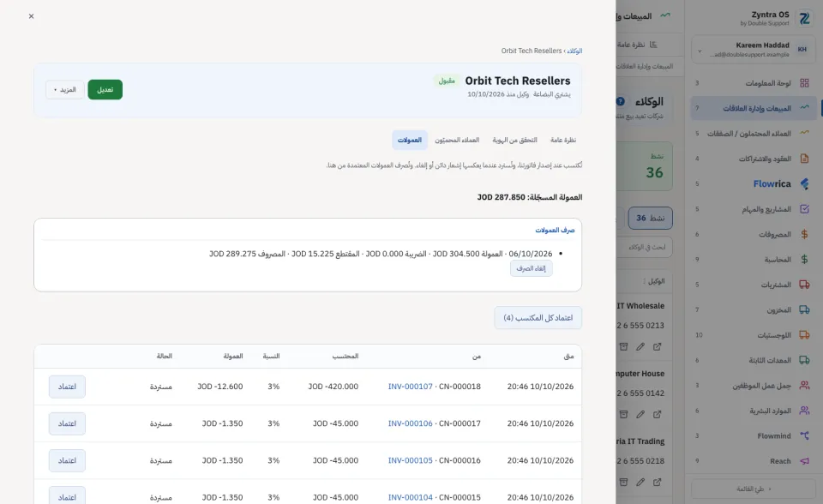Open the Reach megaphone icon
Viewport: 823px width, 504px height.
(x=804, y=461)
